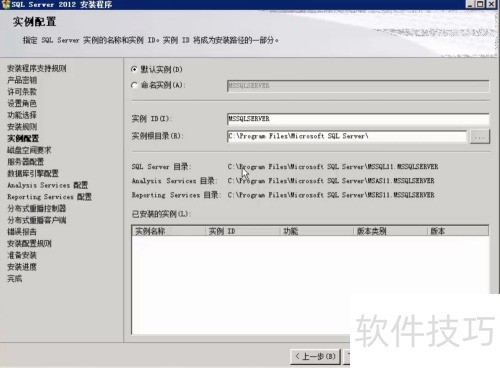Click the SQL Server 目录 path text
500x368 pixels.
333,167
